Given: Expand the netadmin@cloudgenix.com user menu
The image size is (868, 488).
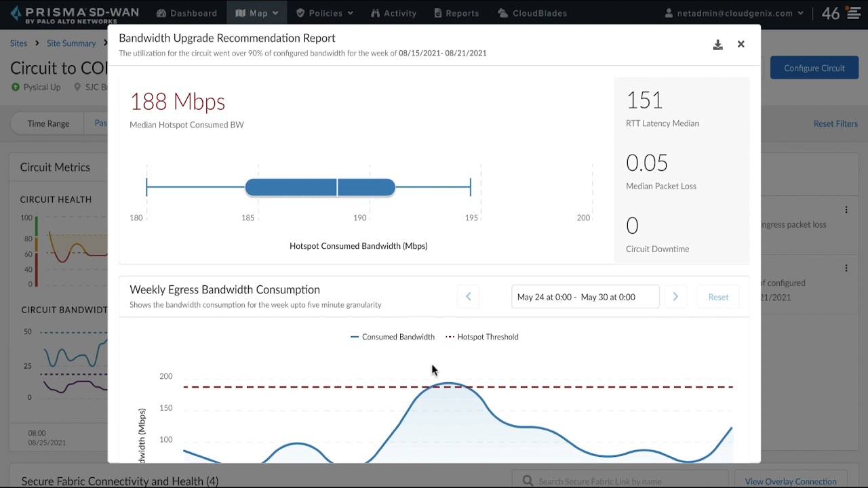Looking at the screenshot, I should pos(734,13).
